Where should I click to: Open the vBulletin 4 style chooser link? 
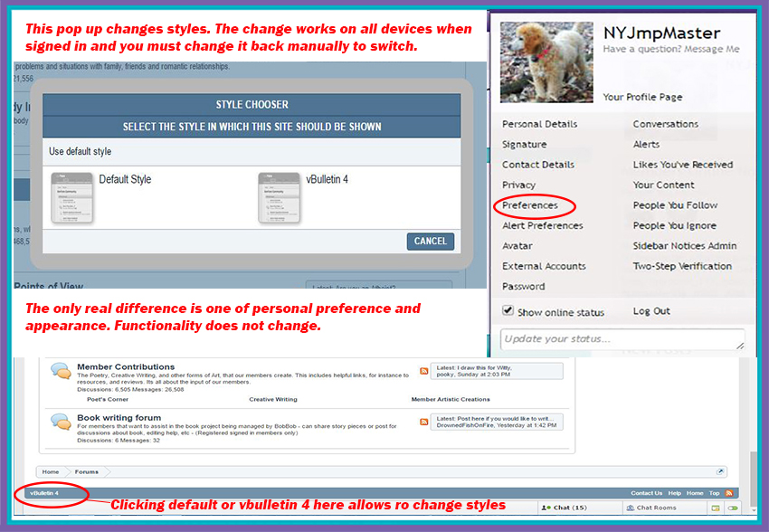(44, 493)
